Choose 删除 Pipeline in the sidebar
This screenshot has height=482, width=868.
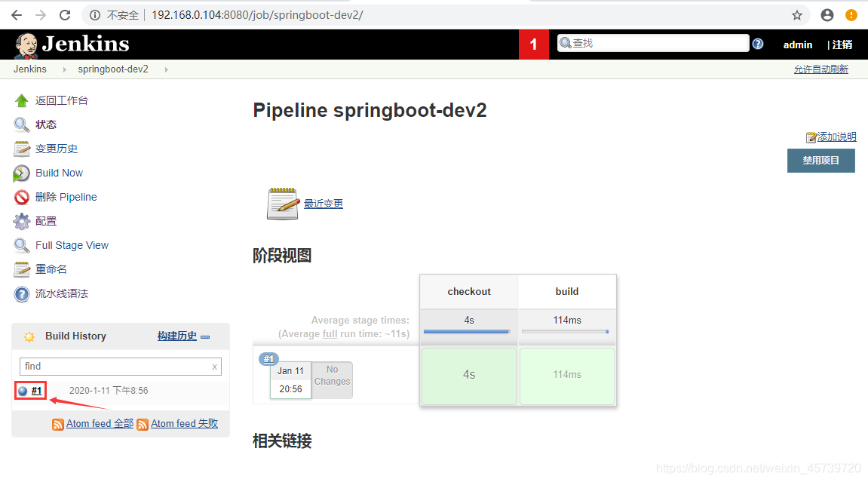pyautogui.click(x=66, y=197)
